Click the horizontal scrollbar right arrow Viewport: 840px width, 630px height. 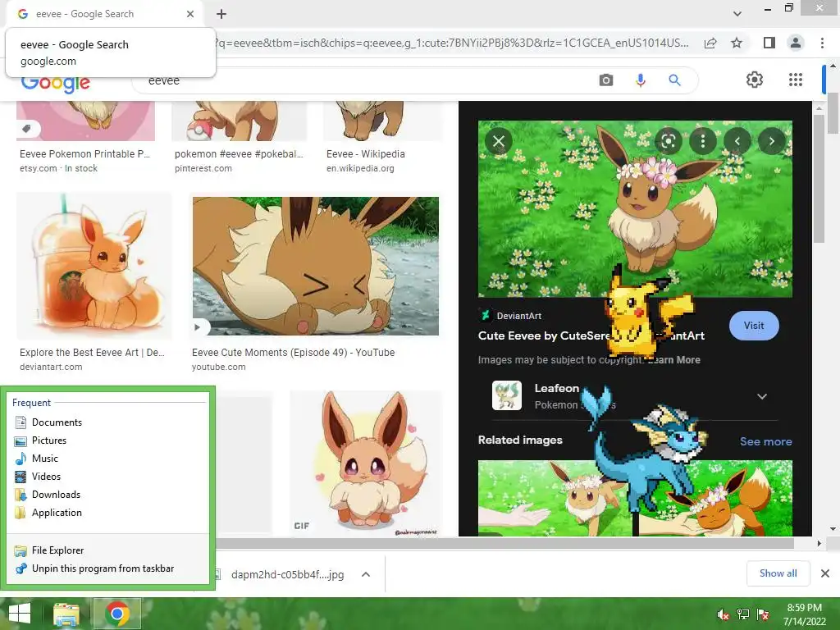tap(819, 543)
